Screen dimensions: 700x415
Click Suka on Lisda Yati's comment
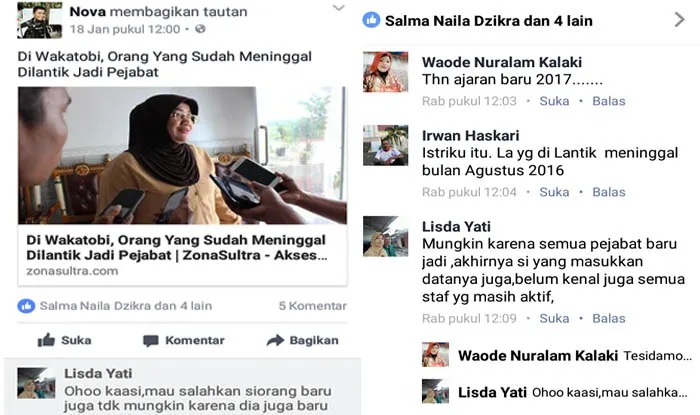pos(554,319)
